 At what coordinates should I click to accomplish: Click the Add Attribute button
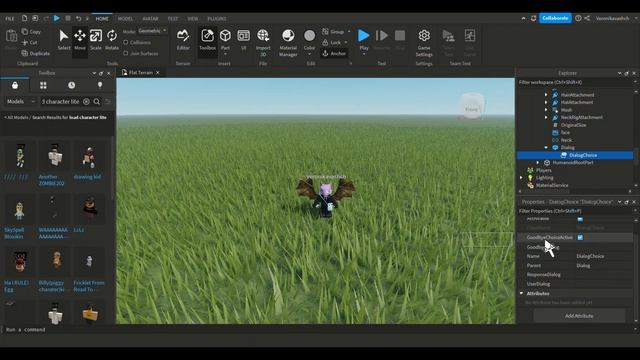pos(579,316)
